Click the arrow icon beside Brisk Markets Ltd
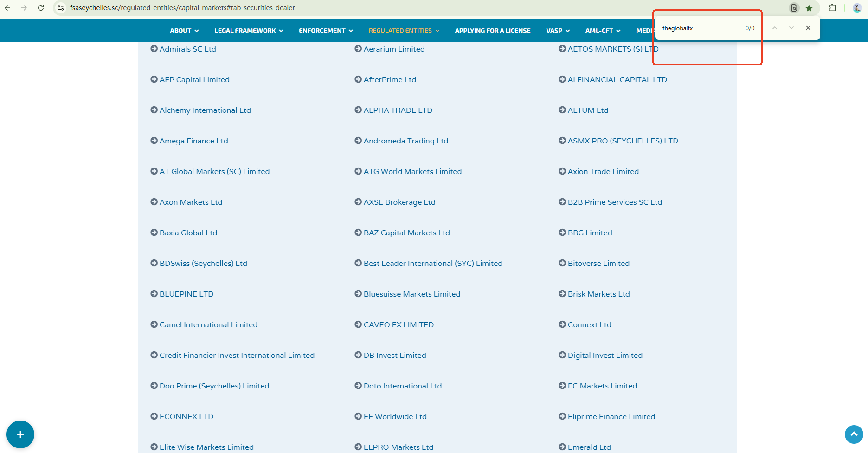This screenshot has width=868, height=453. (x=562, y=294)
